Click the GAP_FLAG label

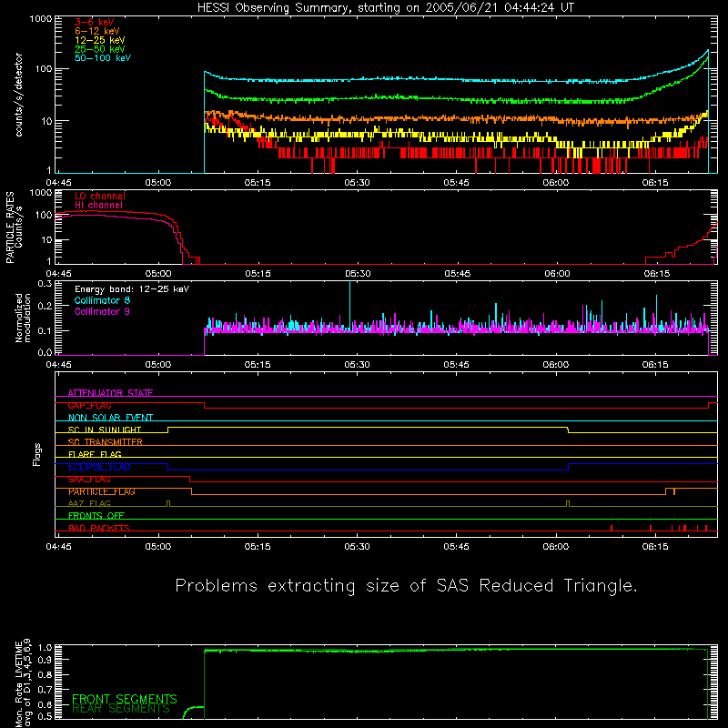coord(89,405)
